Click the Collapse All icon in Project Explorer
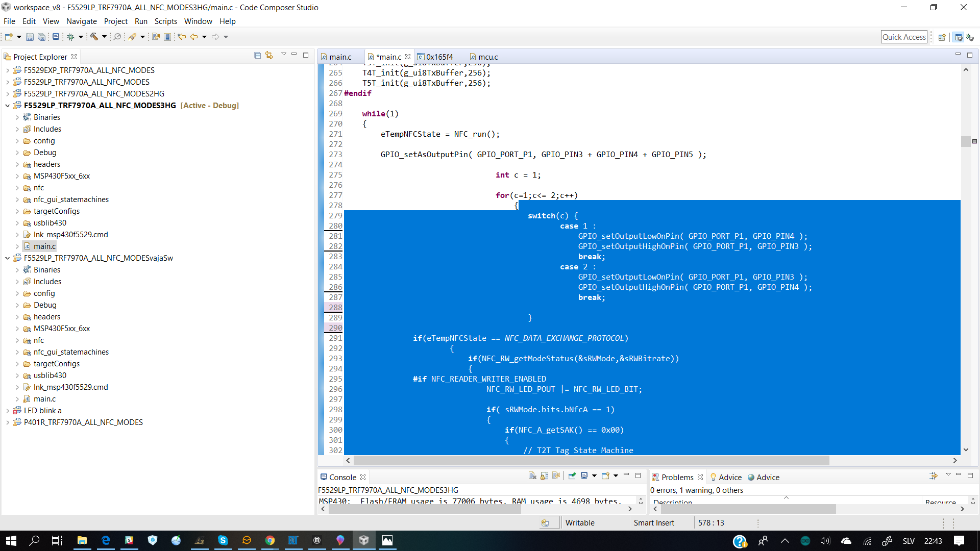 coord(257,56)
